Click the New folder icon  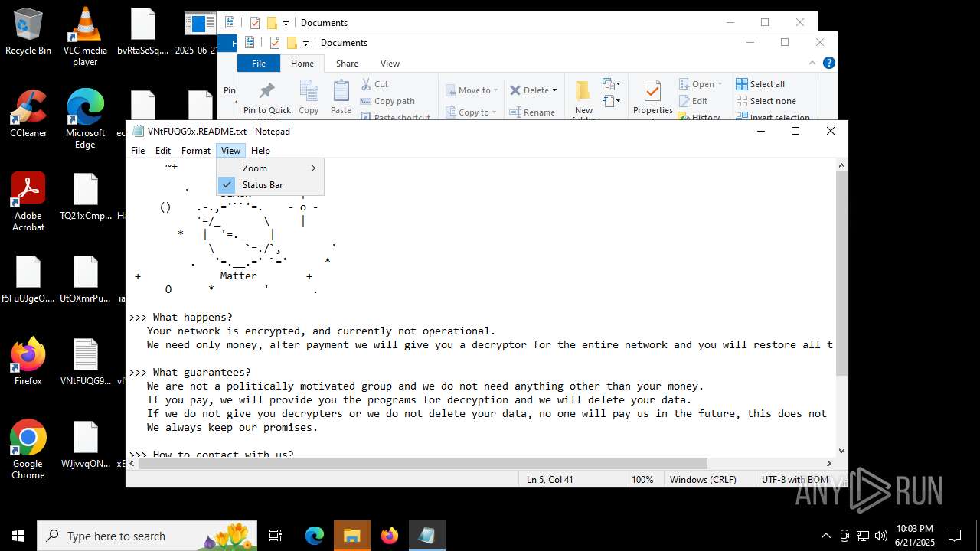[x=583, y=92]
